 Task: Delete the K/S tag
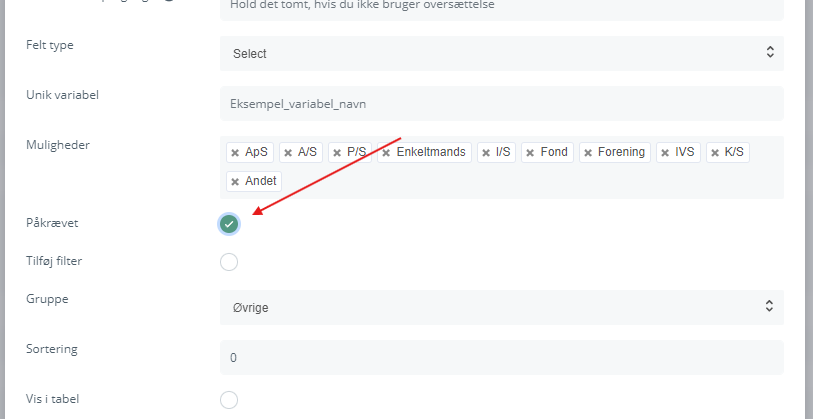pos(715,153)
